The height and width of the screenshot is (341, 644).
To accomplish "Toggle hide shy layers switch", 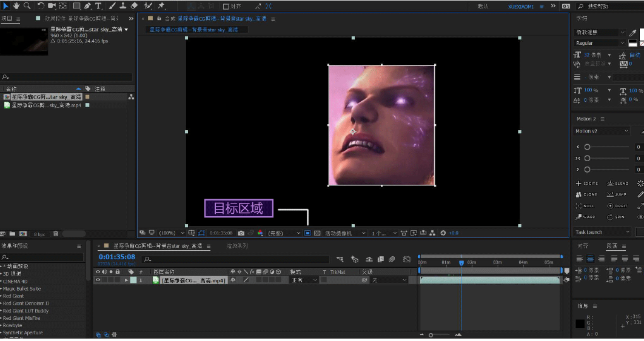I will click(369, 259).
